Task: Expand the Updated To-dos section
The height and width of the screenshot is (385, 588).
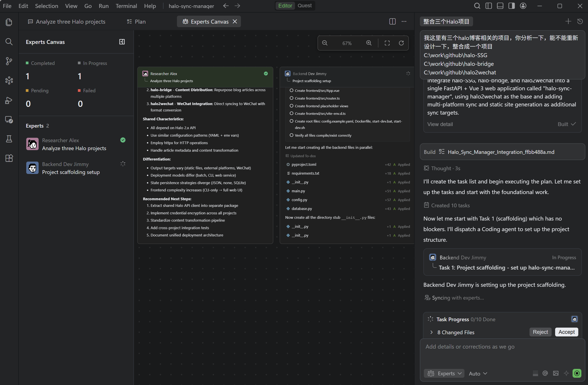Action: point(301,156)
